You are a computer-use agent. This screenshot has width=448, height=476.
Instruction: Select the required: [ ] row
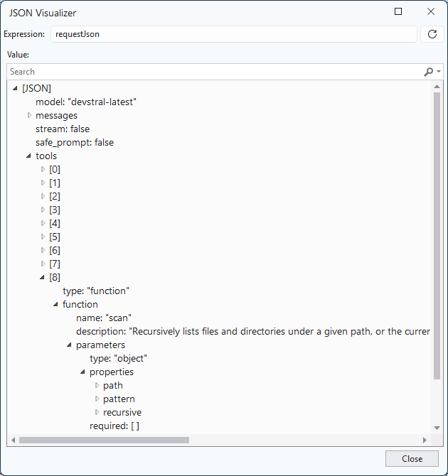click(x=114, y=426)
